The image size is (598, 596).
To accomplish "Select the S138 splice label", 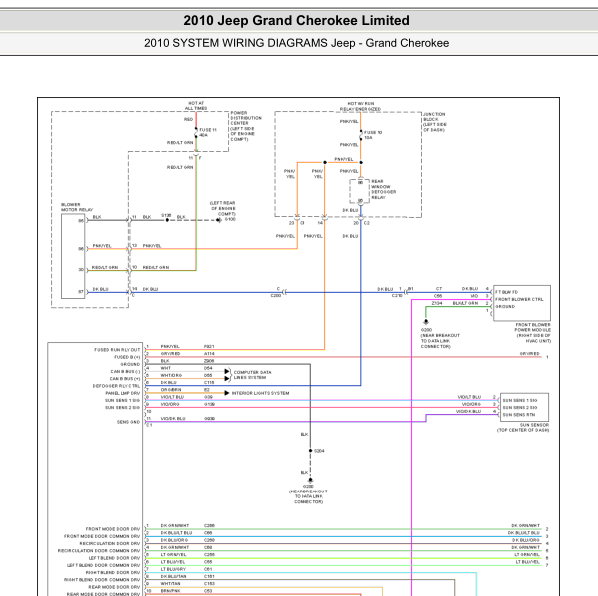I will coord(166,215).
